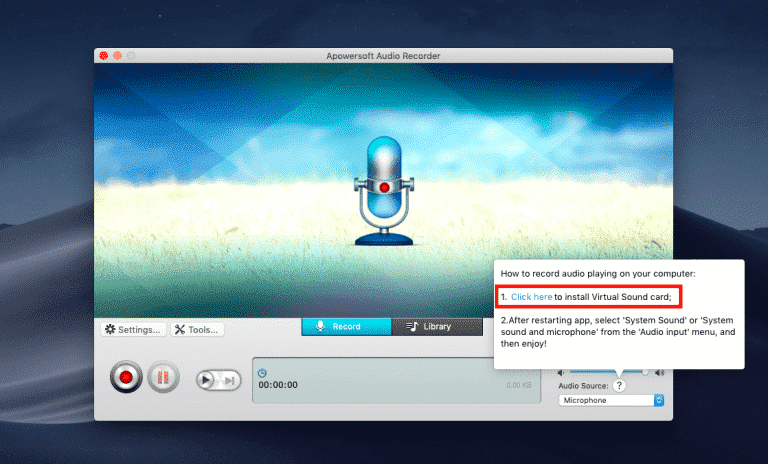Viewport: 768px width, 464px height.
Task: Start recording with the red record button
Action: click(126, 377)
